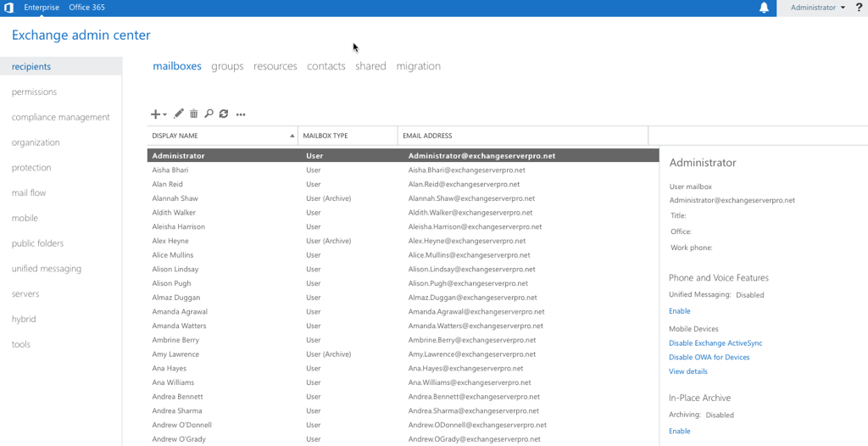Open unified messaging section

pos(47,269)
